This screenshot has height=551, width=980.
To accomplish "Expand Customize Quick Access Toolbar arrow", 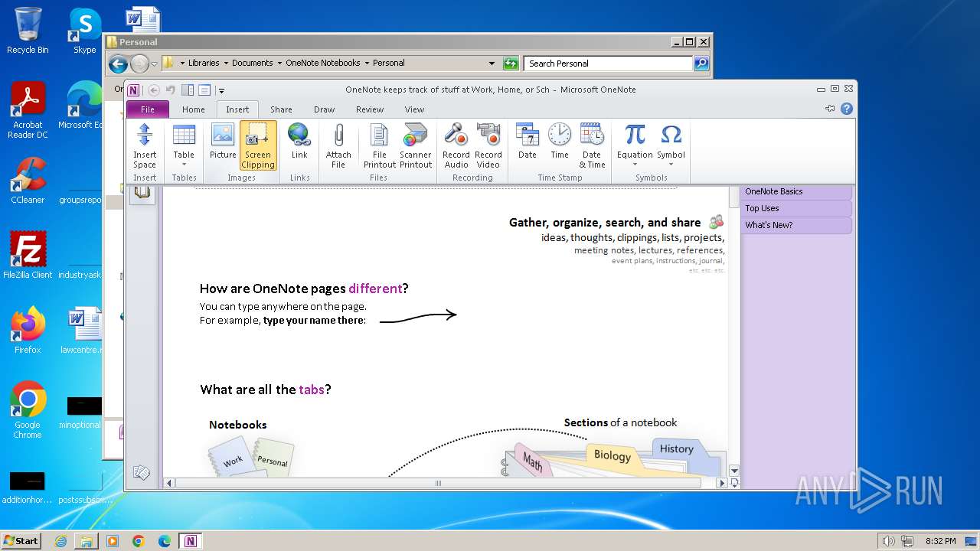I will (x=220, y=90).
